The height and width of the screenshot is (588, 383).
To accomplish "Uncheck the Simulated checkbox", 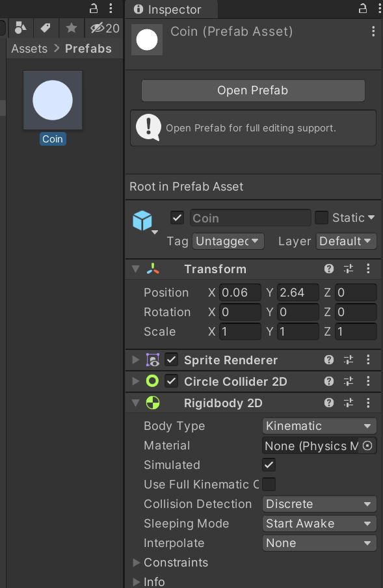I will coord(269,465).
